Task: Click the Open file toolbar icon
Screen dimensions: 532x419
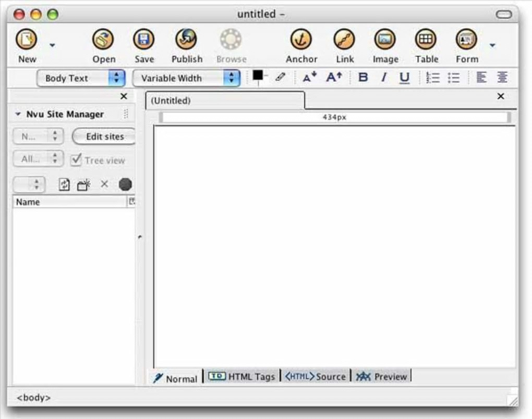Action: (103, 39)
